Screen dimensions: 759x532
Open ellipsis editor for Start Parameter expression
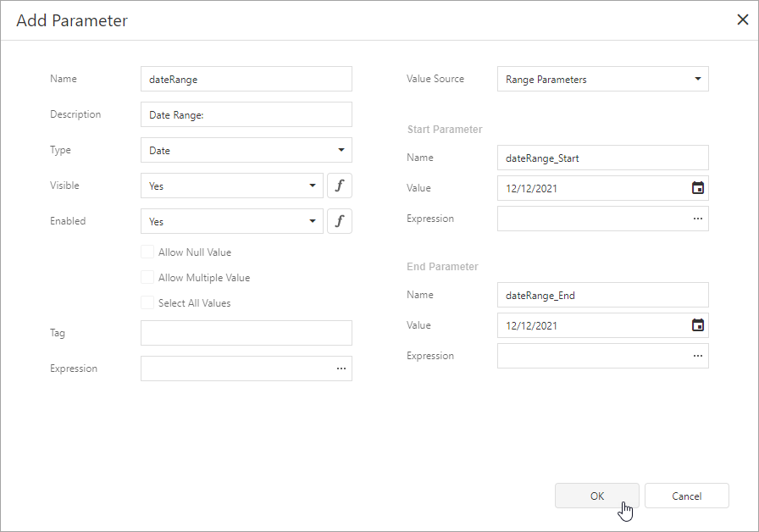[697, 219]
